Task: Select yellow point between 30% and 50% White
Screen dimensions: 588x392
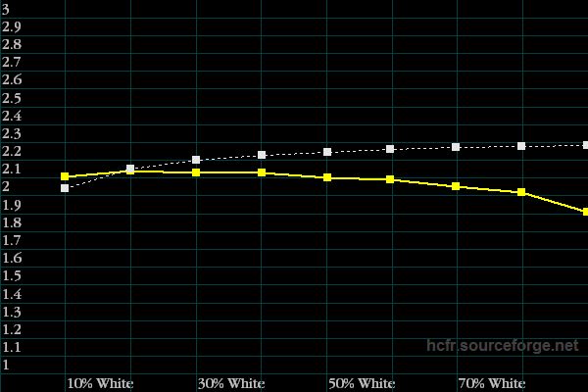Action: (x=262, y=172)
